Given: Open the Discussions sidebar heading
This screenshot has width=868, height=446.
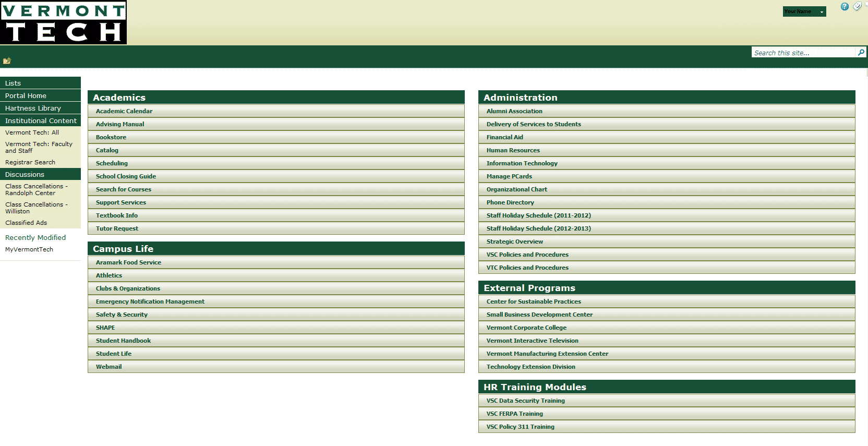Looking at the screenshot, I should [40, 174].
